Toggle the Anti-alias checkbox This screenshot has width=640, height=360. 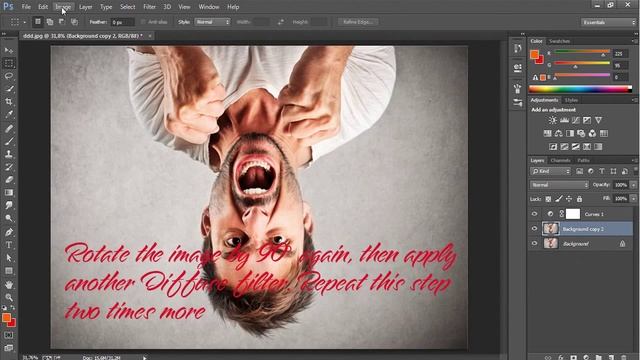(143, 22)
